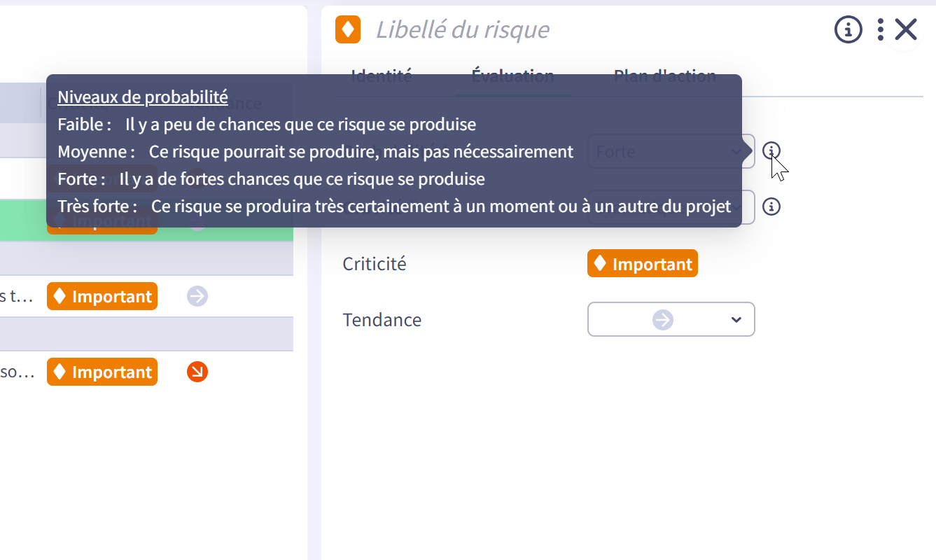Click Important badge next to red trend arrow
Viewport: 936px width, 560px height.
[x=102, y=372]
